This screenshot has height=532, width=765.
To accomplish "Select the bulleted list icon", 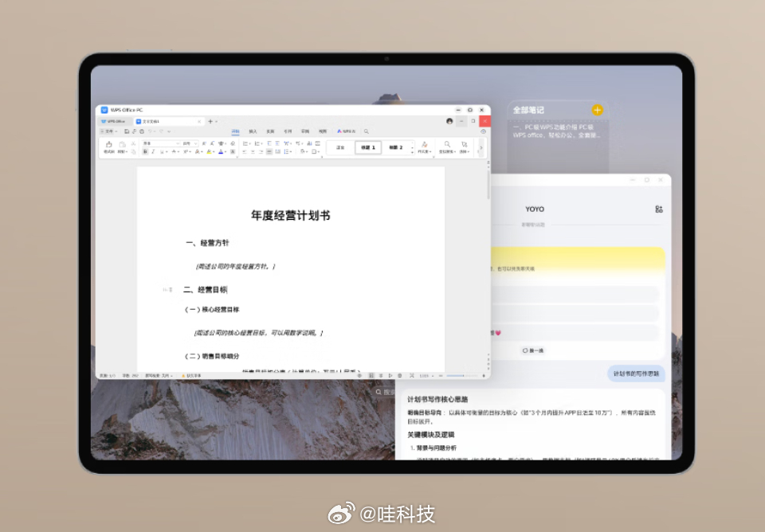I will click(245, 143).
